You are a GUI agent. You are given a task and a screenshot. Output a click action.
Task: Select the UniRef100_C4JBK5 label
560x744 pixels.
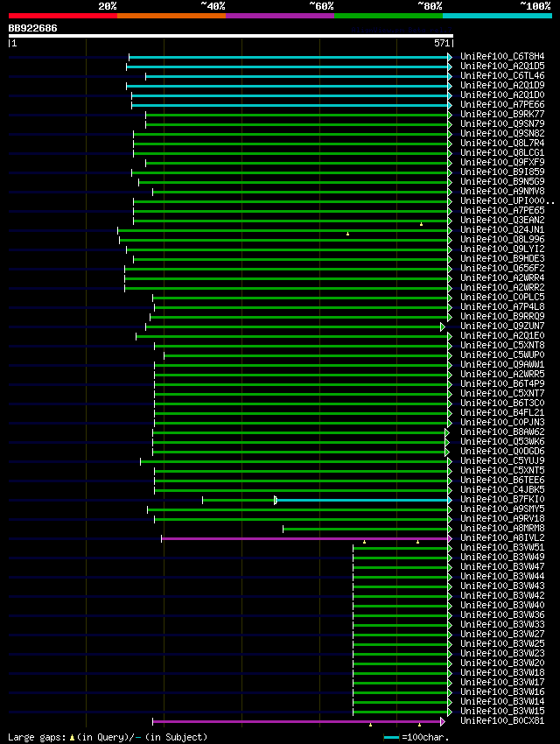(x=502, y=489)
